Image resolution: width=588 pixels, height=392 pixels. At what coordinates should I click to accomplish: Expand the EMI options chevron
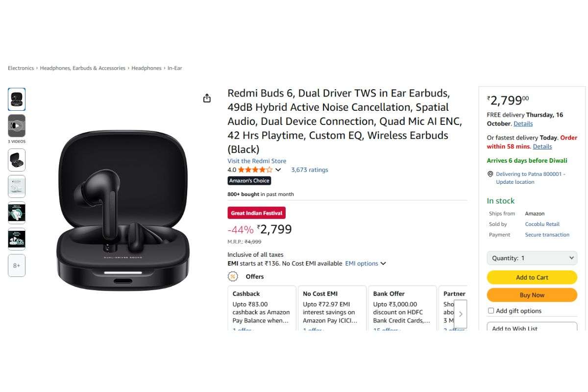coord(383,263)
